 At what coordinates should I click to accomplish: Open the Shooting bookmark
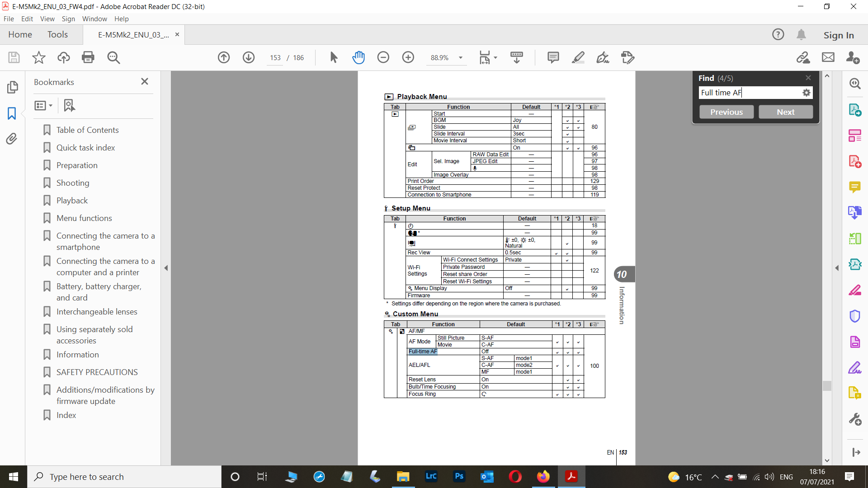[x=73, y=183]
